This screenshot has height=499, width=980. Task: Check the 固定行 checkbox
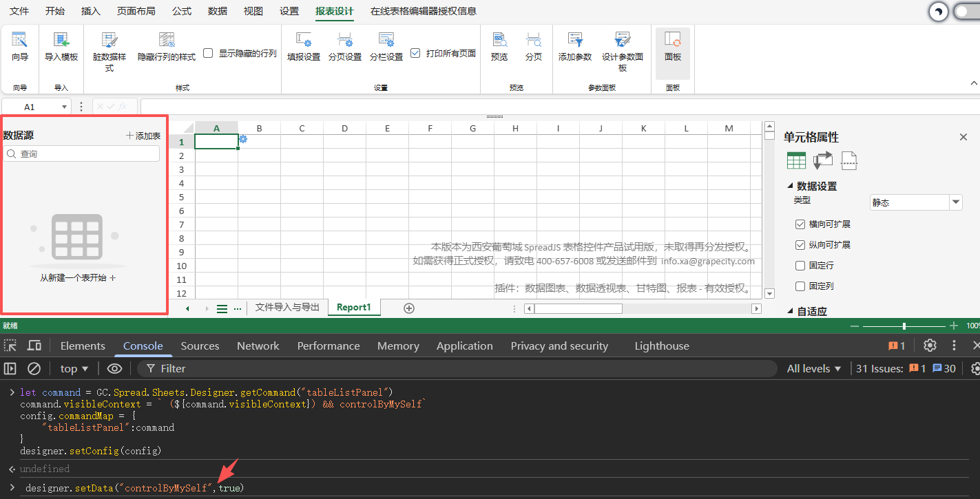pyautogui.click(x=800, y=266)
